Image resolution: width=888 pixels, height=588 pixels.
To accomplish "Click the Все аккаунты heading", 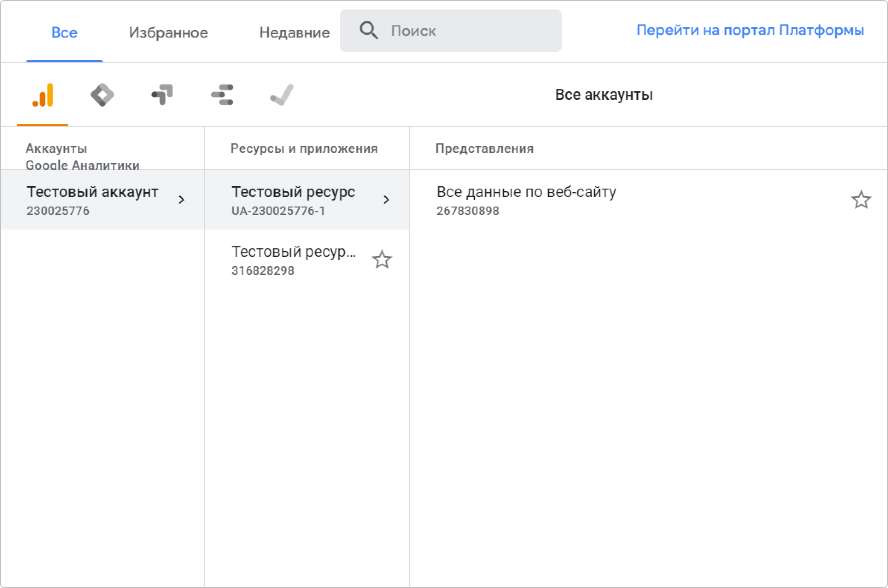I will (604, 95).
